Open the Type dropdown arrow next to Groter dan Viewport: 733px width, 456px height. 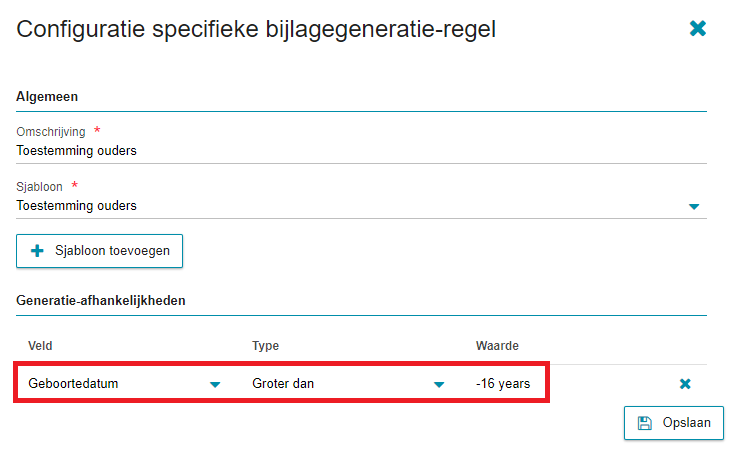[x=438, y=384]
